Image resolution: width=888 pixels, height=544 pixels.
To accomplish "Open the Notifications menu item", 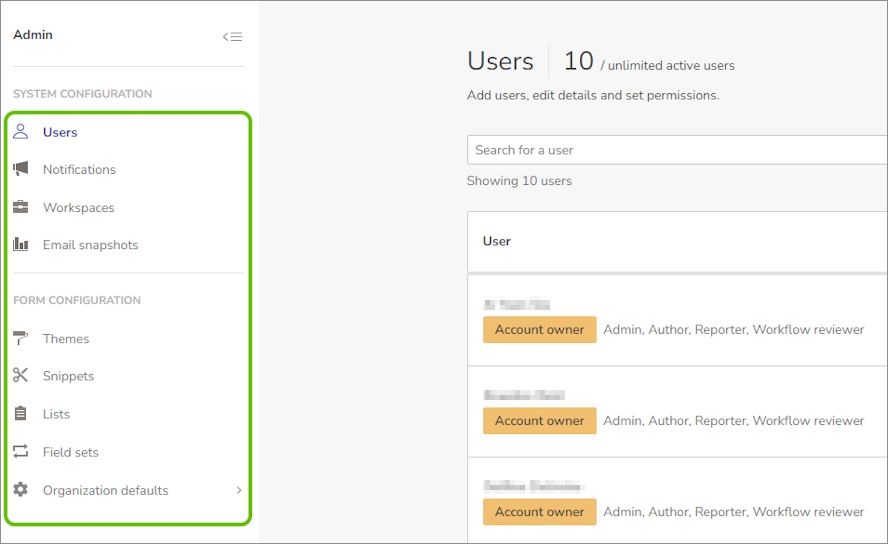I will (x=79, y=170).
